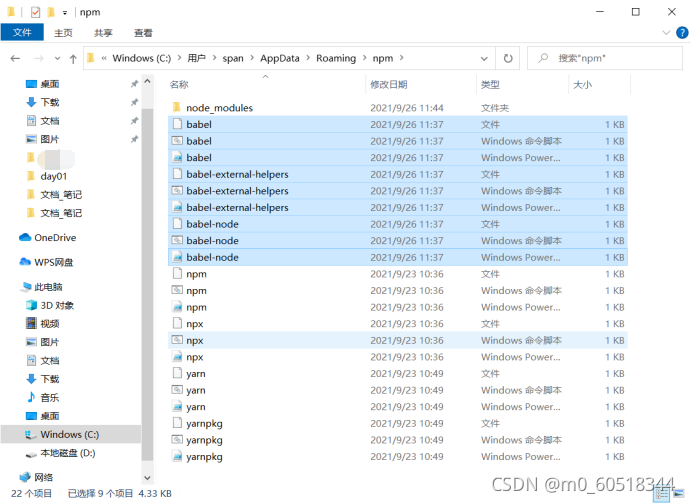Open pinned 下载 in quick access
The image size is (691, 503).
tap(49, 102)
